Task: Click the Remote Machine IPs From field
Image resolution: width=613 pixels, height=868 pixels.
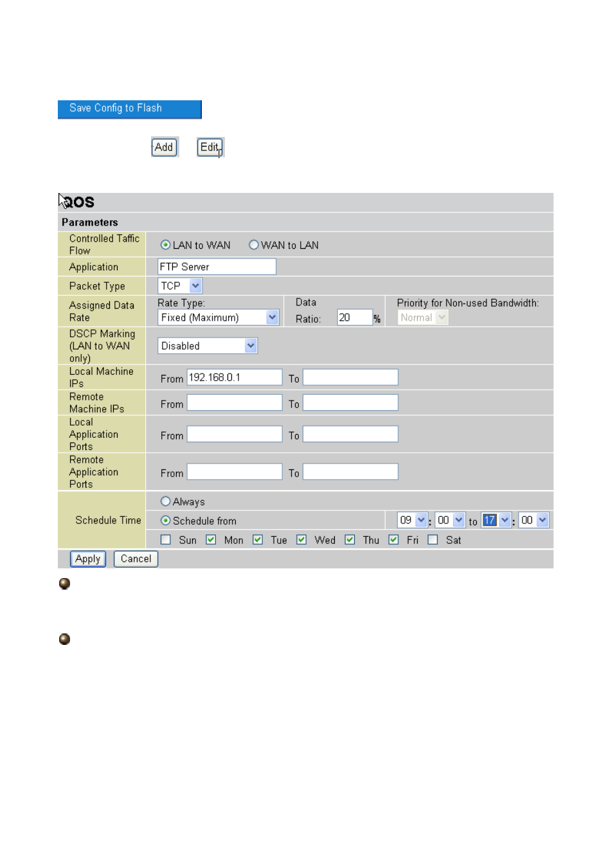Action: 235,403
